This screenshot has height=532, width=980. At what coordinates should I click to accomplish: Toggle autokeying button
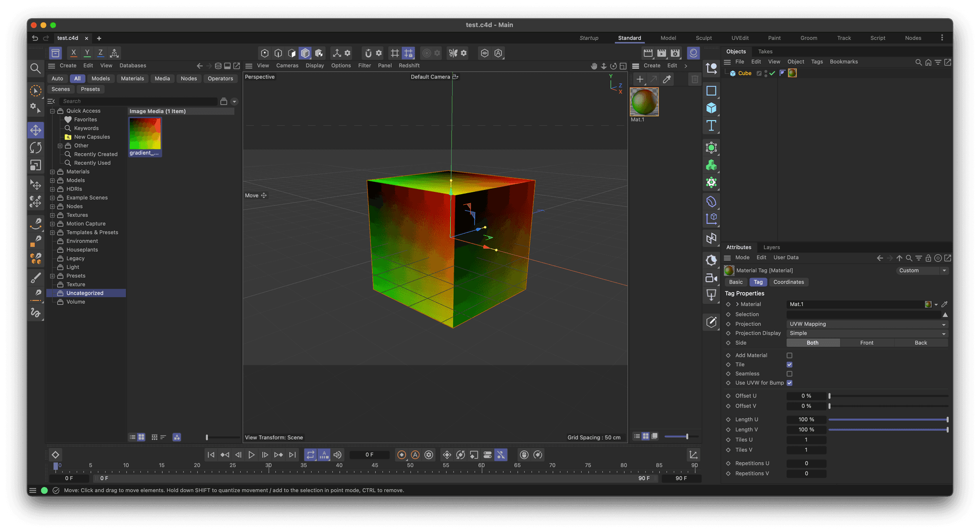[415, 455]
